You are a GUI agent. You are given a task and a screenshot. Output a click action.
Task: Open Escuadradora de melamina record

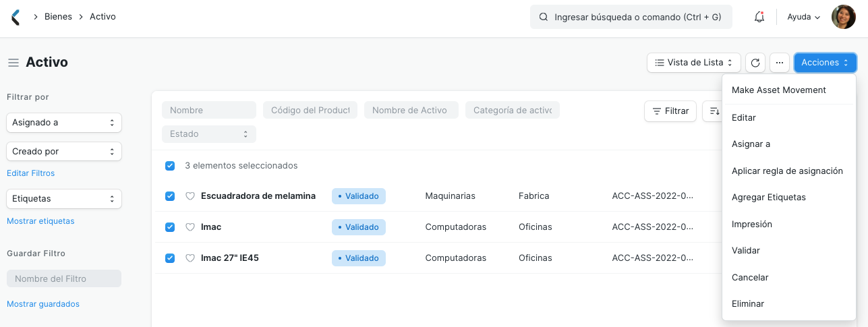pyautogui.click(x=258, y=196)
